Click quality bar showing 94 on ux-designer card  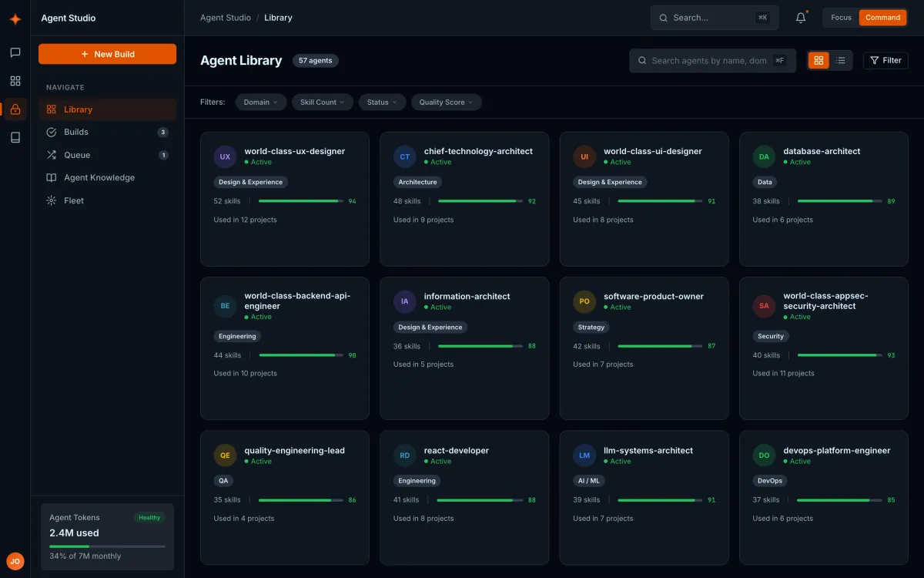[301, 201]
